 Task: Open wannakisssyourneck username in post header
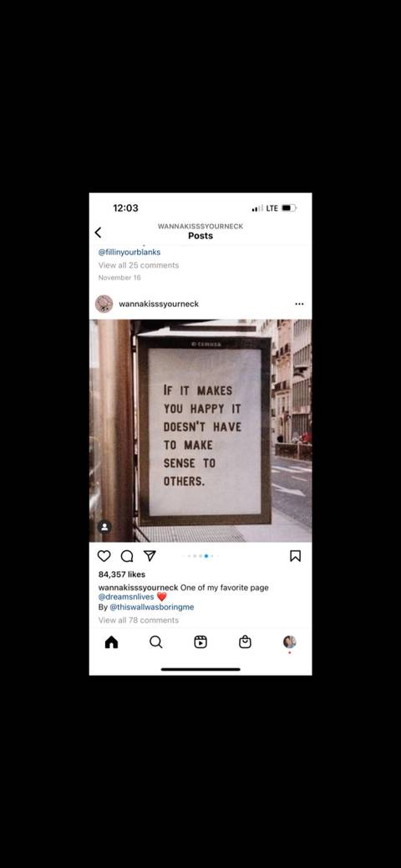159,304
